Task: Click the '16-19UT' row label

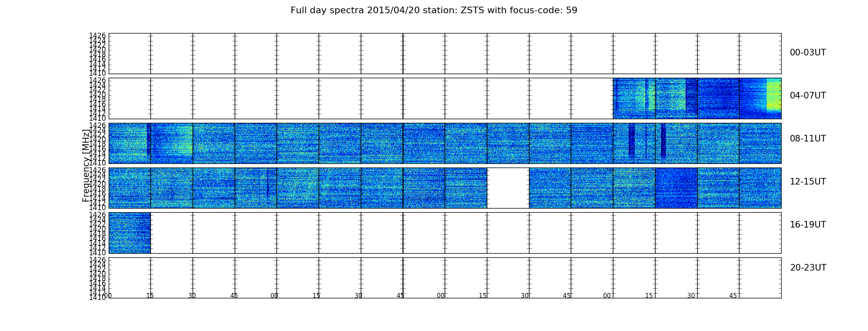Action: [808, 225]
